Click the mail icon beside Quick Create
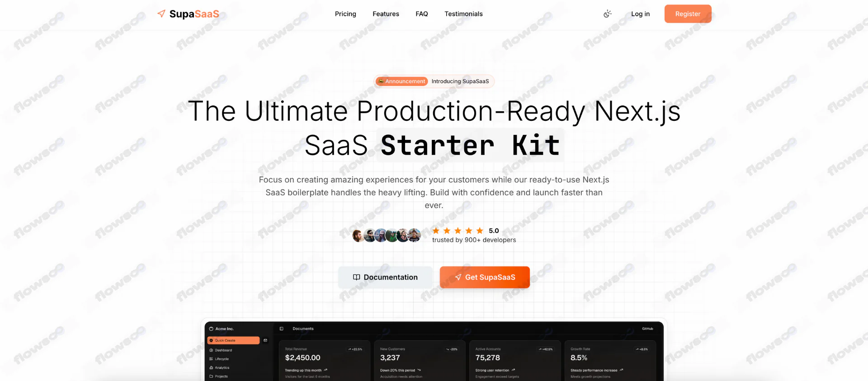 click(x=265, y=340)
